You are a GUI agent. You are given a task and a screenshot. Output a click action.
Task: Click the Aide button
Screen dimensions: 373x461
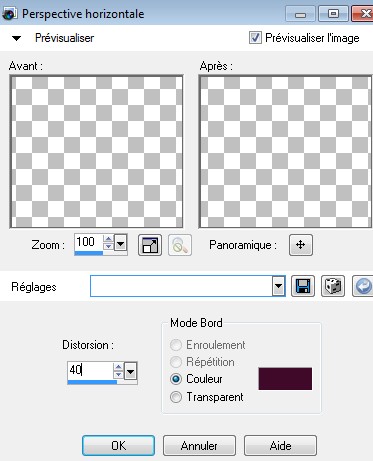coord(280,445)
